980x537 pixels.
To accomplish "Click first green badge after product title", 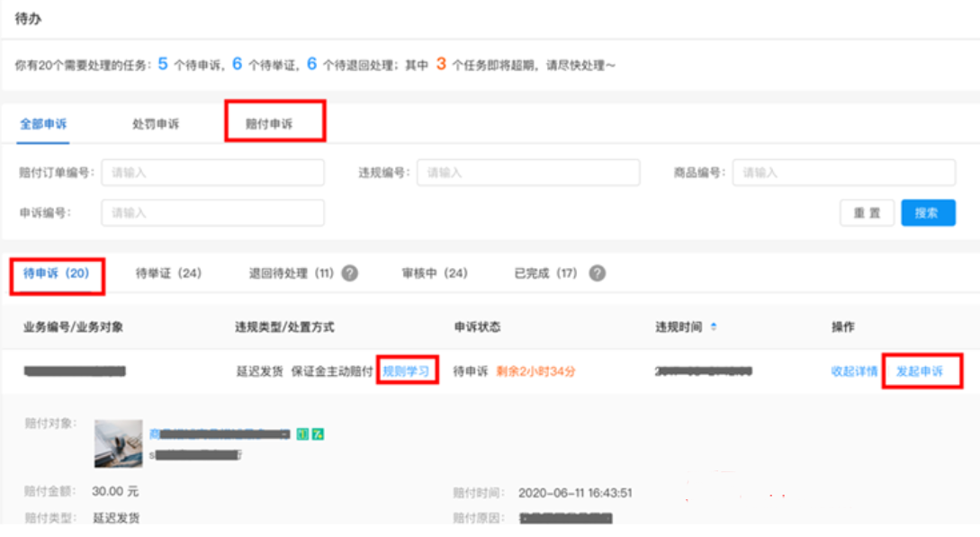I will (303, 434).
